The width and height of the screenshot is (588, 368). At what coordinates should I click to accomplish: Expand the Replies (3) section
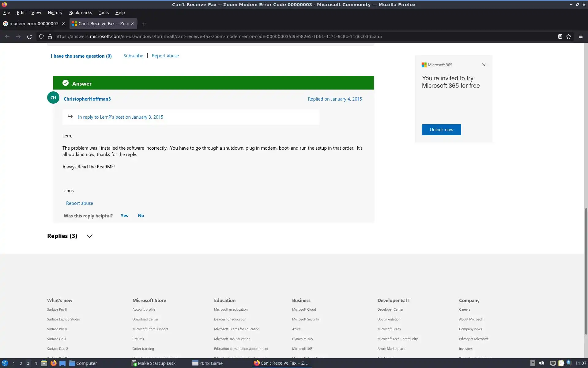tap(89, 236)
